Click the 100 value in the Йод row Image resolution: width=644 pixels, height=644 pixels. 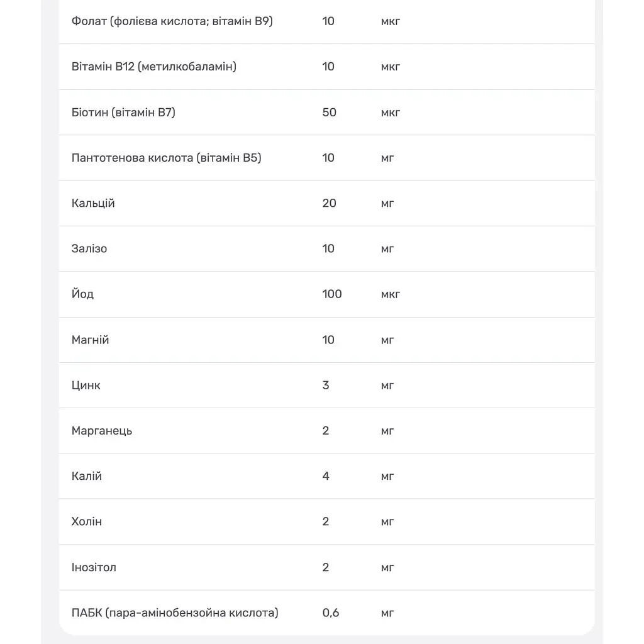[332, 294]
